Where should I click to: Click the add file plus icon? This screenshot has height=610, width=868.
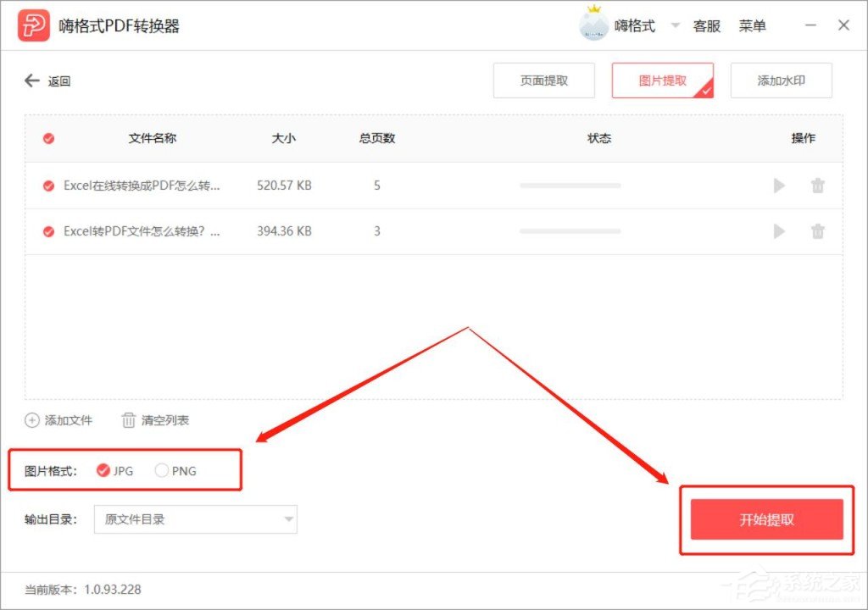pyautogui.click(x=31, y=420)
